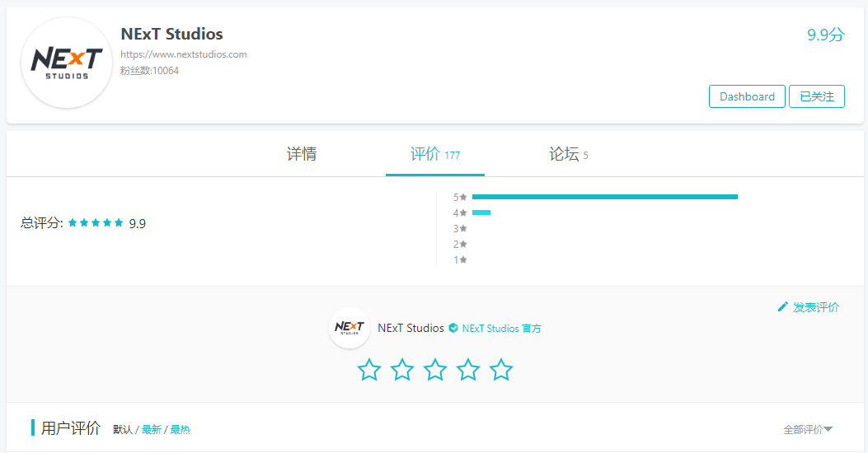Screen dimensions: 868x453
Task: Open the 论坛 forum tab
Action: pos(568,154)
